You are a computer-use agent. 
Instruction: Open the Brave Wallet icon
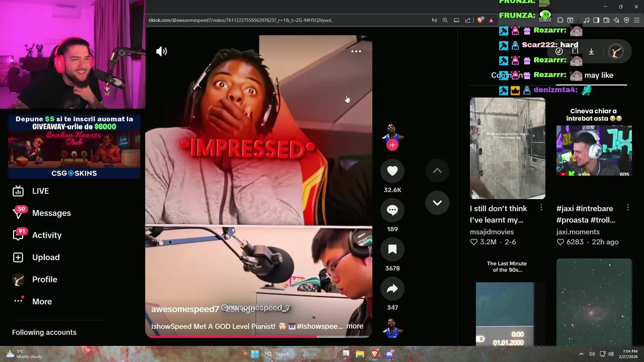click(606, 20)
